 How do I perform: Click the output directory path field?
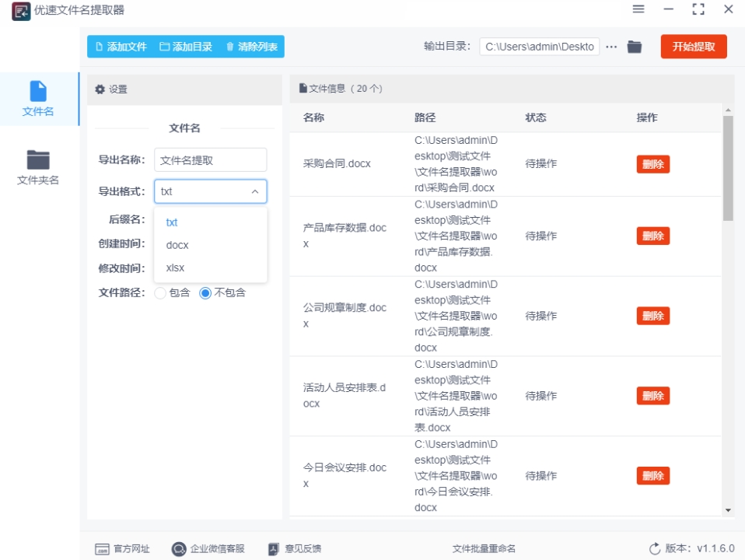coord(539,47)
